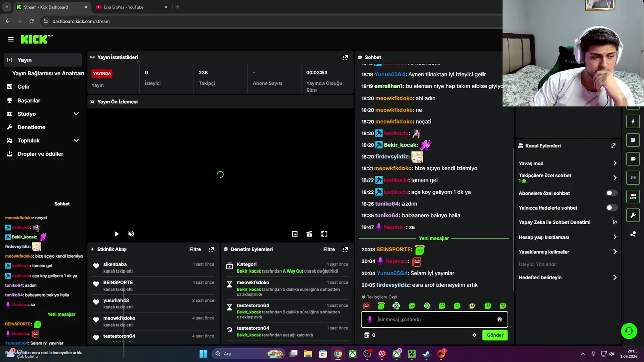Open File Explorer from taskbar

tap(308, 354)
